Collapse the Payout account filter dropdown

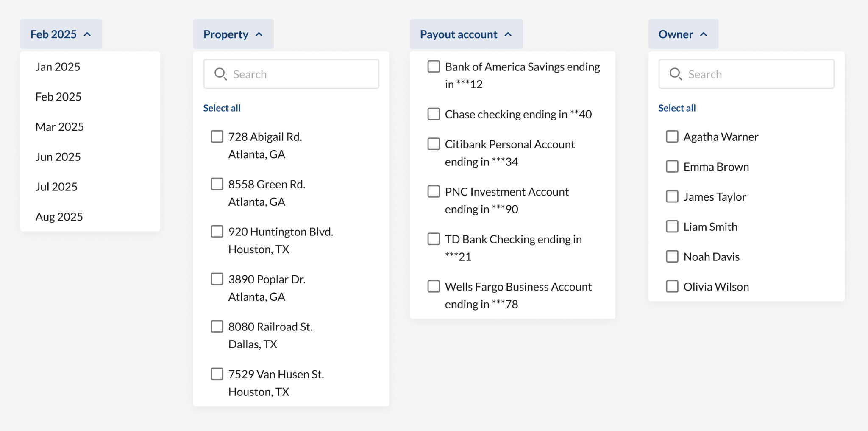[x=466, y=34]
